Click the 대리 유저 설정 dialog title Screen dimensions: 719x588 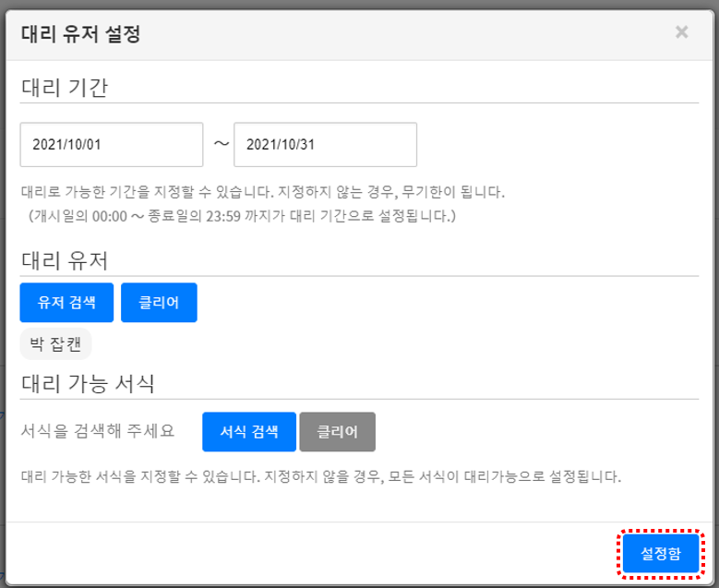(80, 35)
